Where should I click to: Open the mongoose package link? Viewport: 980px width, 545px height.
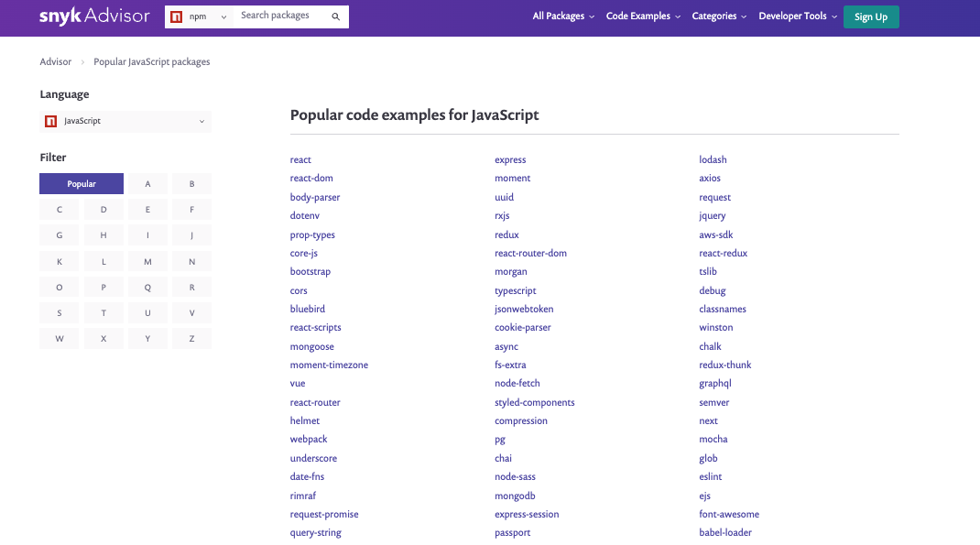[x=312, y=347]
